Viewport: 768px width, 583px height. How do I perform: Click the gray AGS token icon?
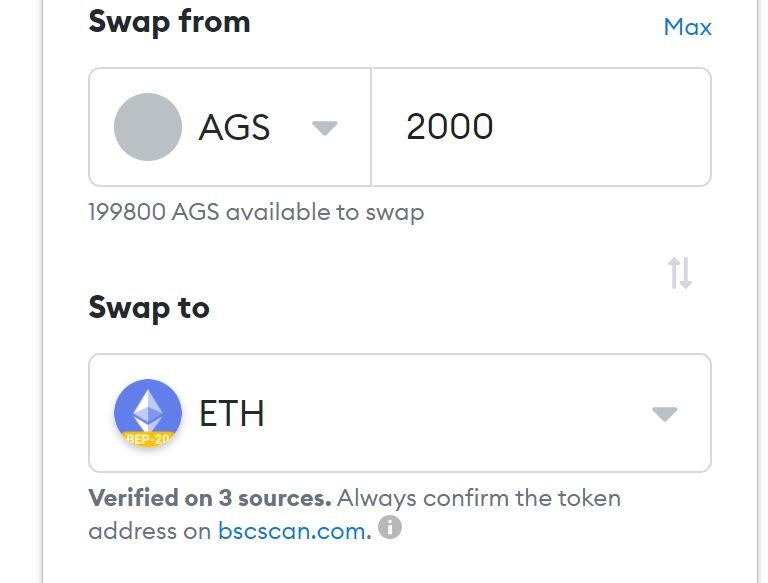[148, 127]
